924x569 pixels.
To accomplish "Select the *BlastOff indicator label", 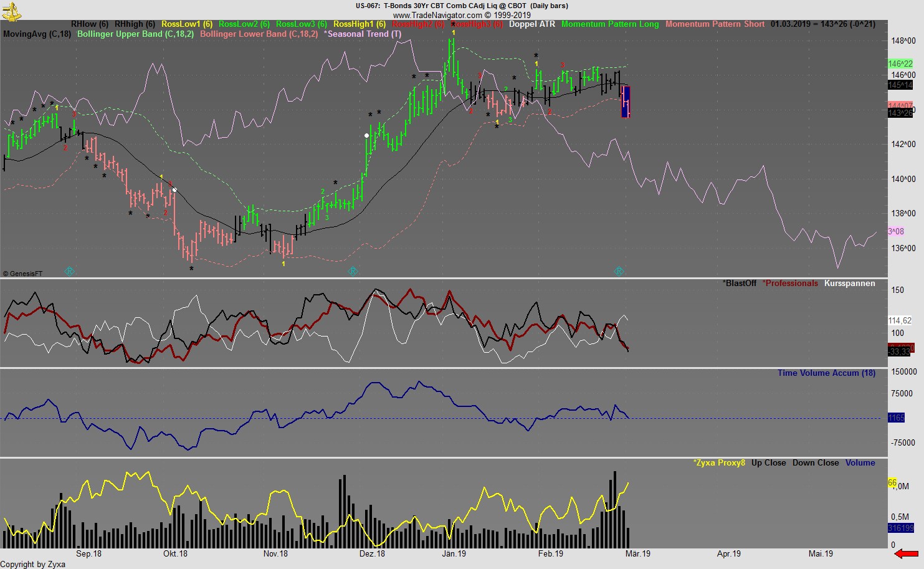I will click(x=740, y=284).
